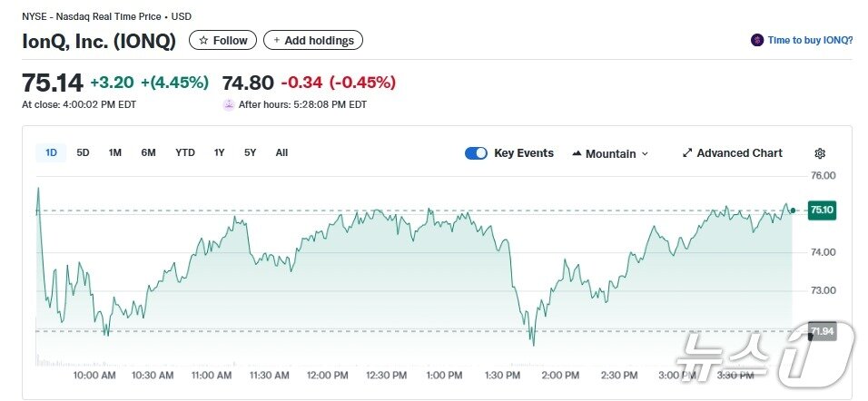
Task: Select the 1M chart range
Action: pyautogui.click(x=115, y=152)
